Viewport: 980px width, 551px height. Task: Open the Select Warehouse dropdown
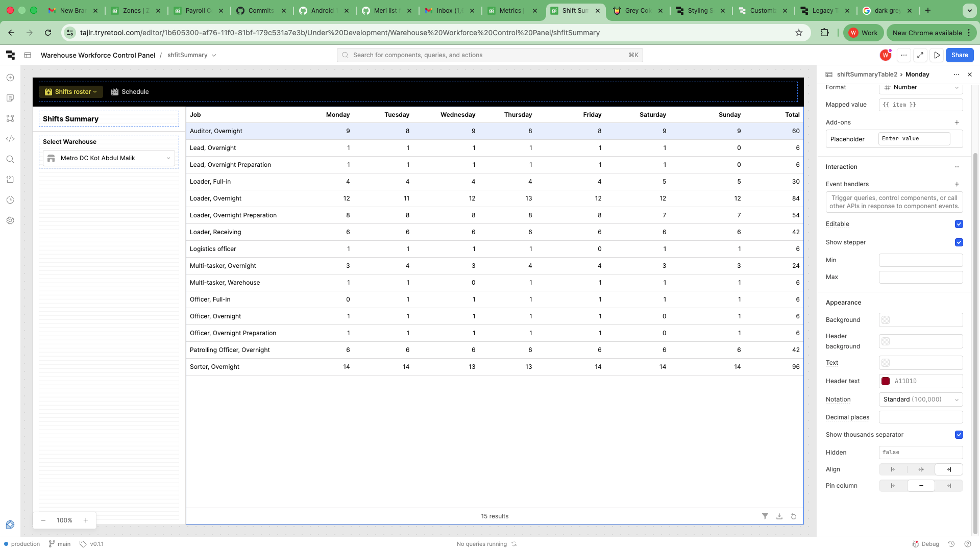click(x=109, y=158)
